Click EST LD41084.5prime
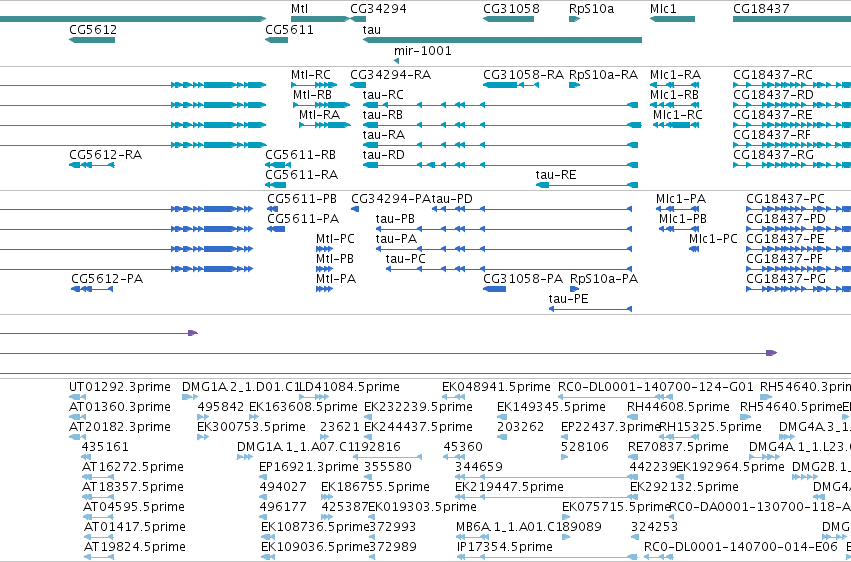 [x=350, y=387]
